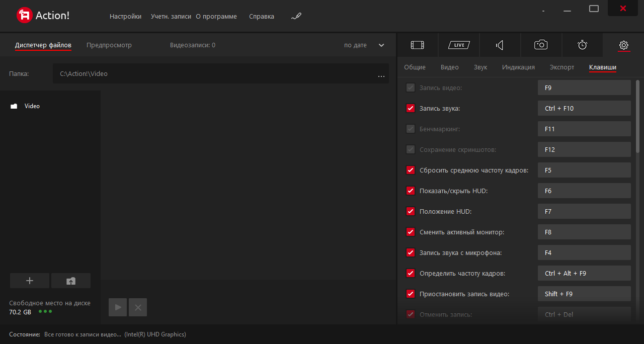Toggle the Запись звука hotkey checkbox
Image resolution: width=644 pixels, height=344 pixels.
(x=411, y=108)
